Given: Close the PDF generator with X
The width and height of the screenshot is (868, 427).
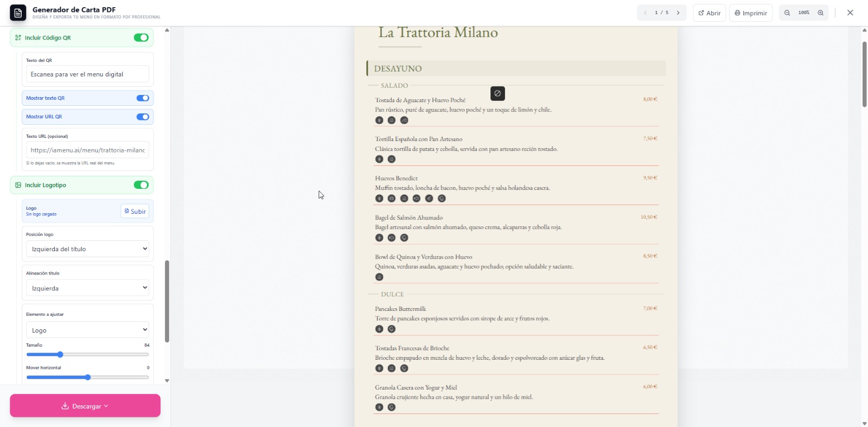Looking at the screenshot, I should click(850, 13).
